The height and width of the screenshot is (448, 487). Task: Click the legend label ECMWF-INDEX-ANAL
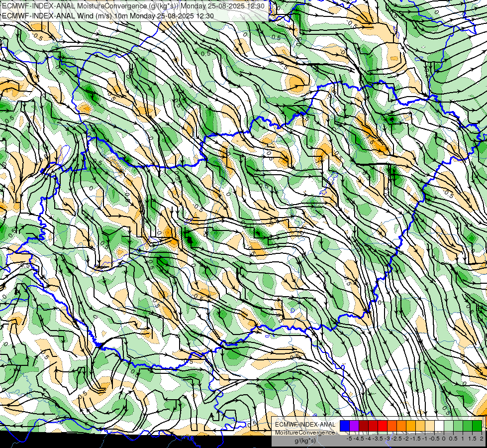tap(305, 425)
